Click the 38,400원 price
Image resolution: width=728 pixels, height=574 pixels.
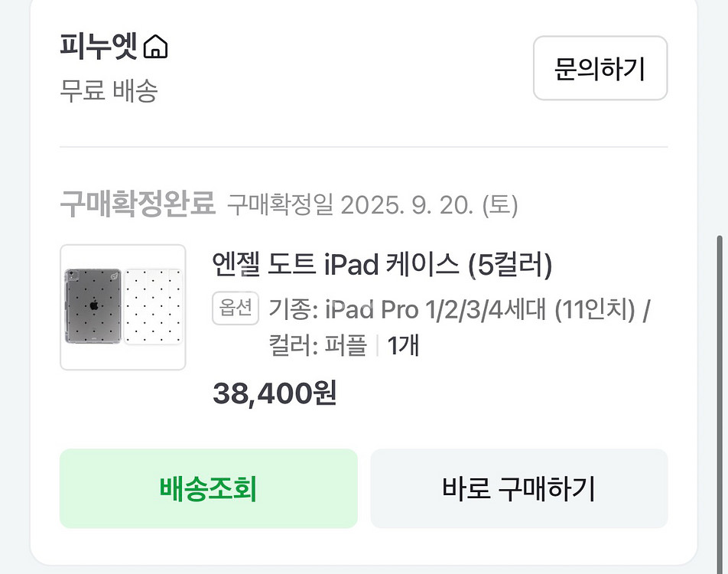[275, 393]
